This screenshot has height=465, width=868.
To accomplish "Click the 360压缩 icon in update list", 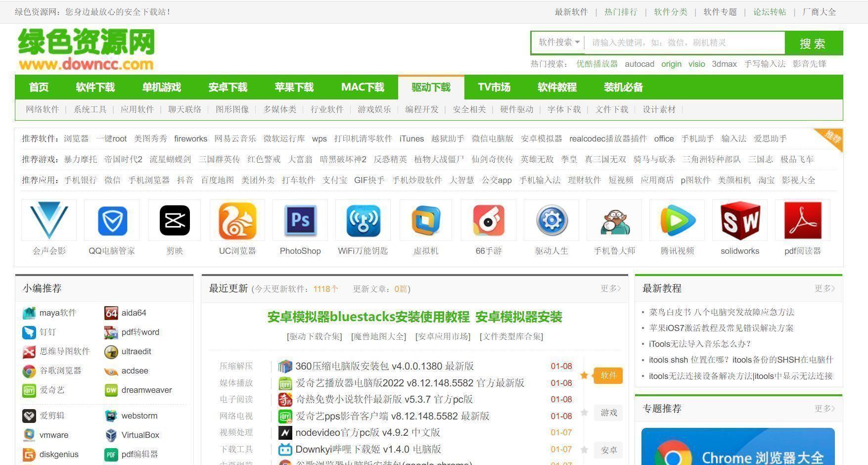I will pyautogui.click(x=285, y=367).
